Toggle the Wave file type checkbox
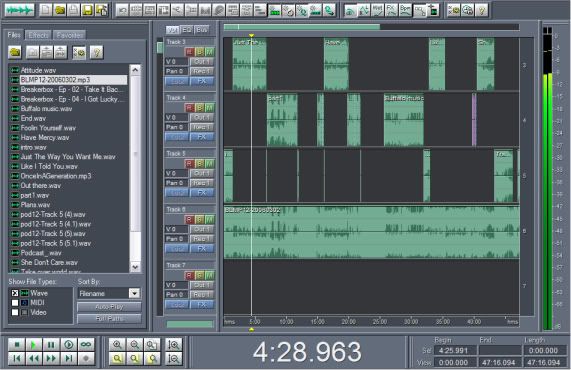The width and height of the screenshot is (571, 370). pyautogui.click(x=15, y=293)
